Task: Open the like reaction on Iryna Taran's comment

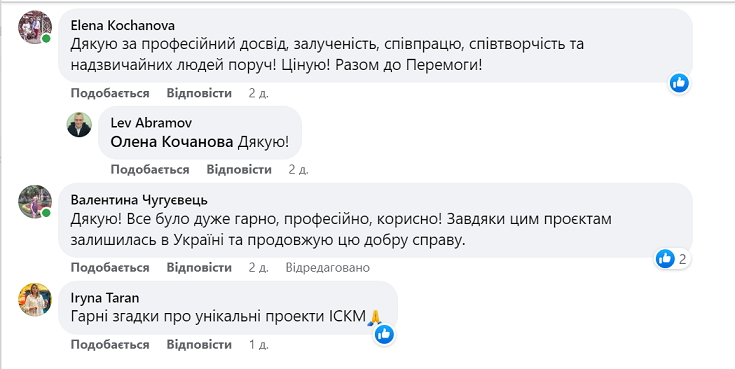Action: coord(384,334)
